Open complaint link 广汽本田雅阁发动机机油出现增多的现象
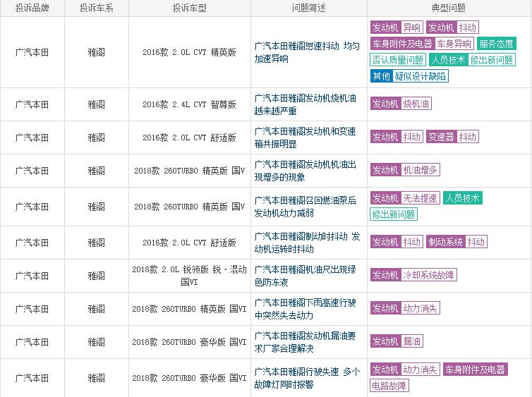Image resolution: width=532 pixels, height=397 pixels. [x=305, y=171]
